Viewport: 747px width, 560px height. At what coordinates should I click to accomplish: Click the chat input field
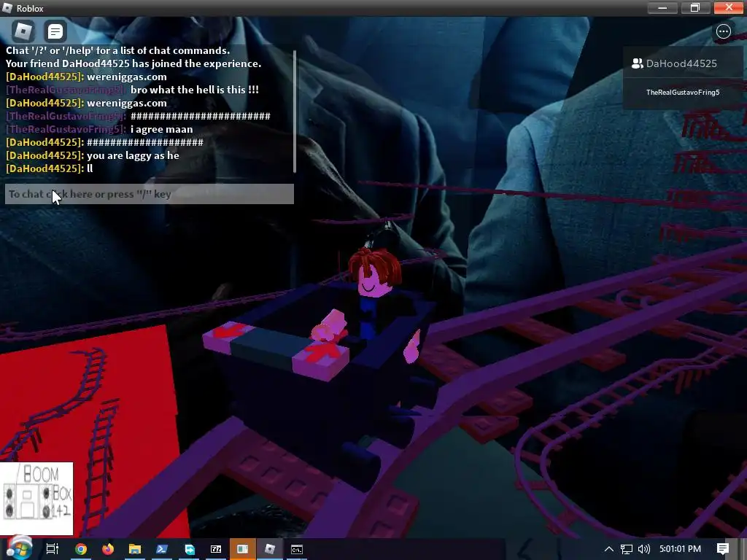(x=149, y=194)
